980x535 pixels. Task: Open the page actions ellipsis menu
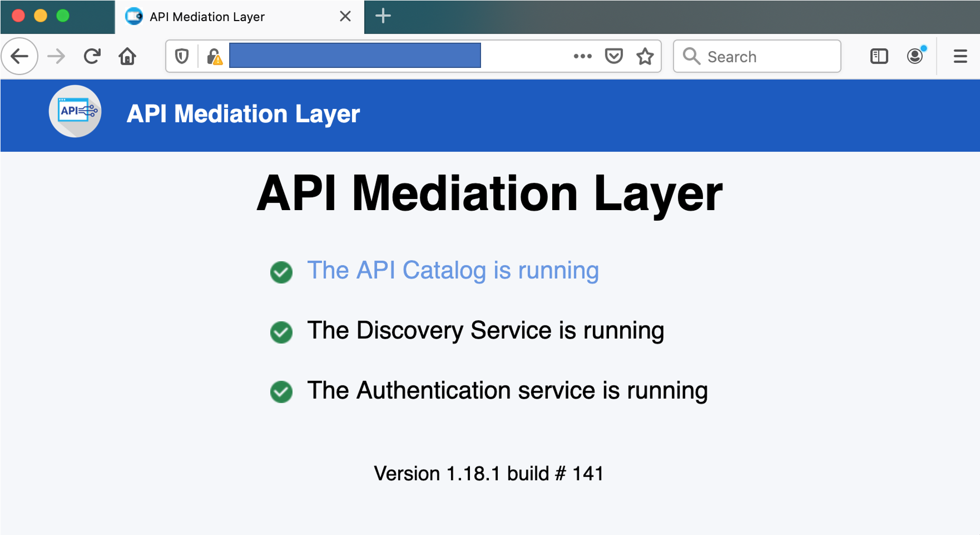[x=582, y=56]
